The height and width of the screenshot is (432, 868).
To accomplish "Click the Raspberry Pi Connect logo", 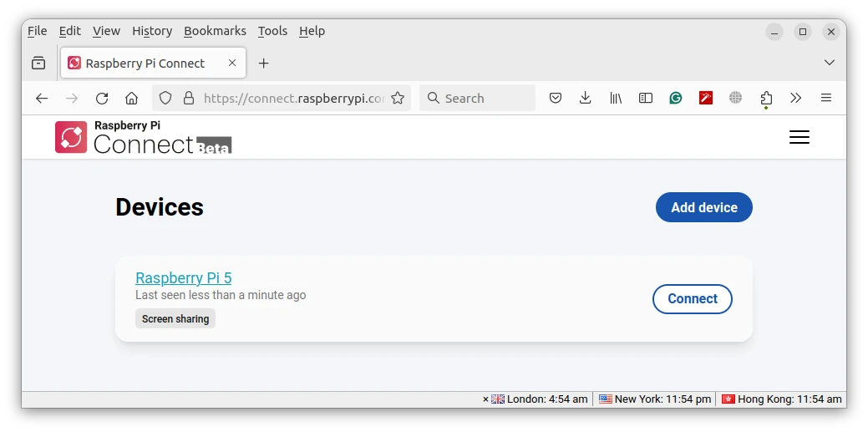I will [x=144, y=137].
